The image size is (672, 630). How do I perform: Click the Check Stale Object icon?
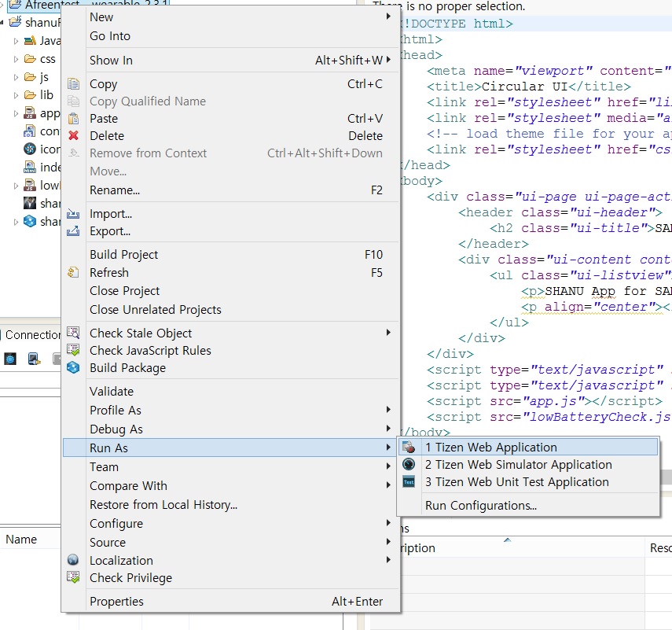(x=73, y=333)
